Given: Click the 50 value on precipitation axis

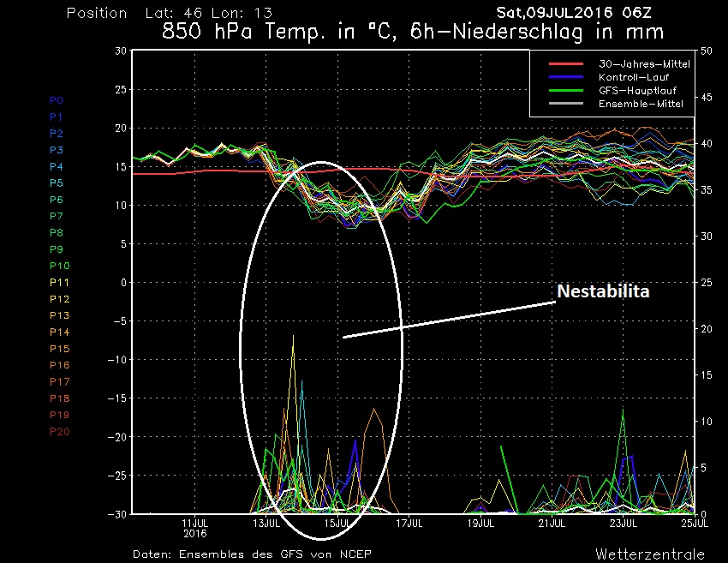Looking at the screenshot, I should click(707, 51).
